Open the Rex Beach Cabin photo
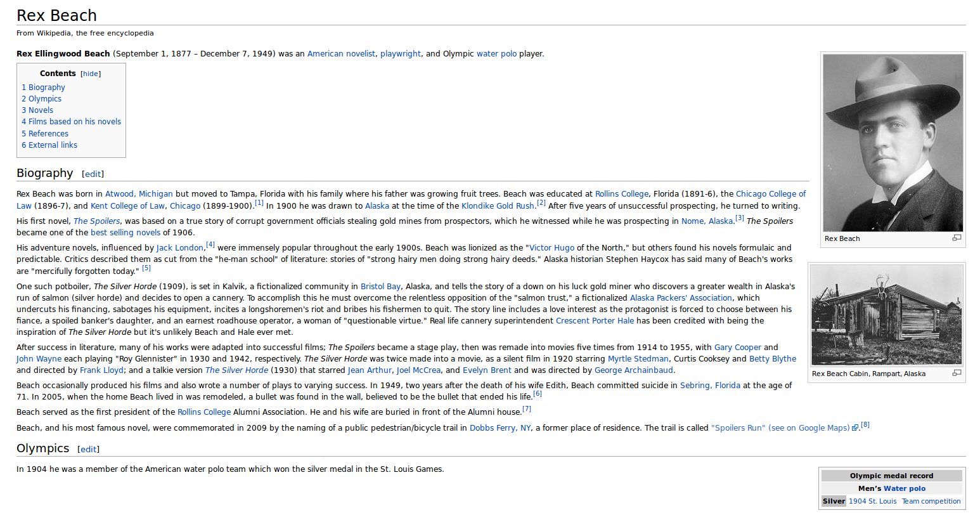Viewport: 980px width, 515px height. coord(886,315)
